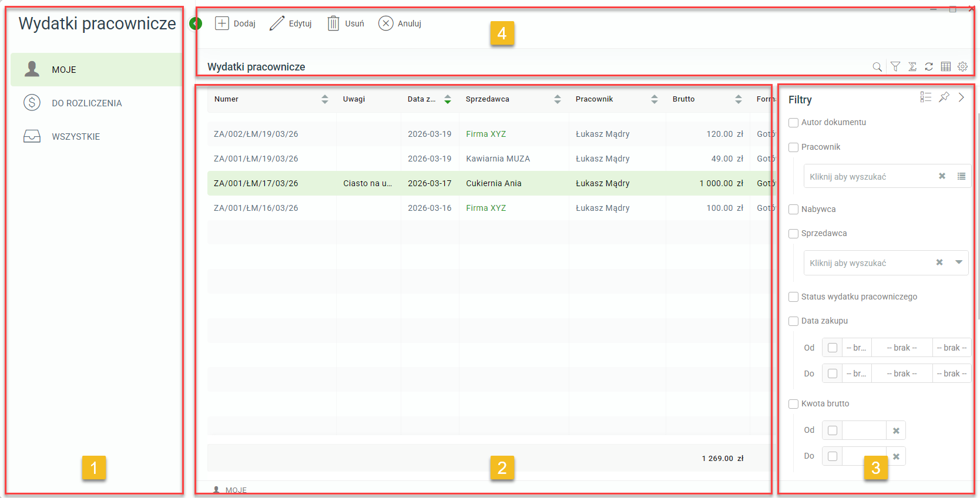Check the Kwota brutto Od checkbox
Image resolution: width=980 pixels, height=498 pixels.
tap(833, 430)
